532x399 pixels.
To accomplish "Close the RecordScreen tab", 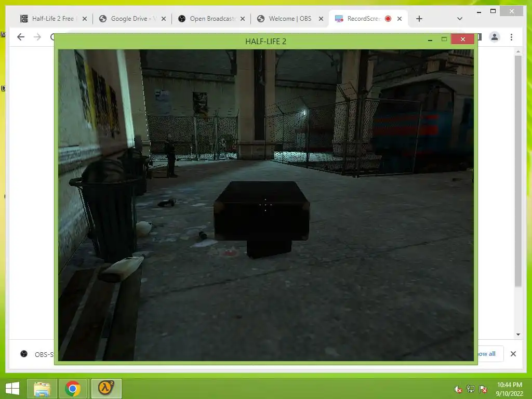I will tap(400, 19).
